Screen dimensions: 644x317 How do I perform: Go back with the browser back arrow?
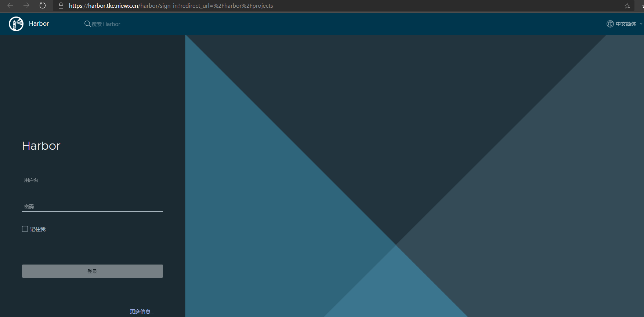[x=10, y=6]
